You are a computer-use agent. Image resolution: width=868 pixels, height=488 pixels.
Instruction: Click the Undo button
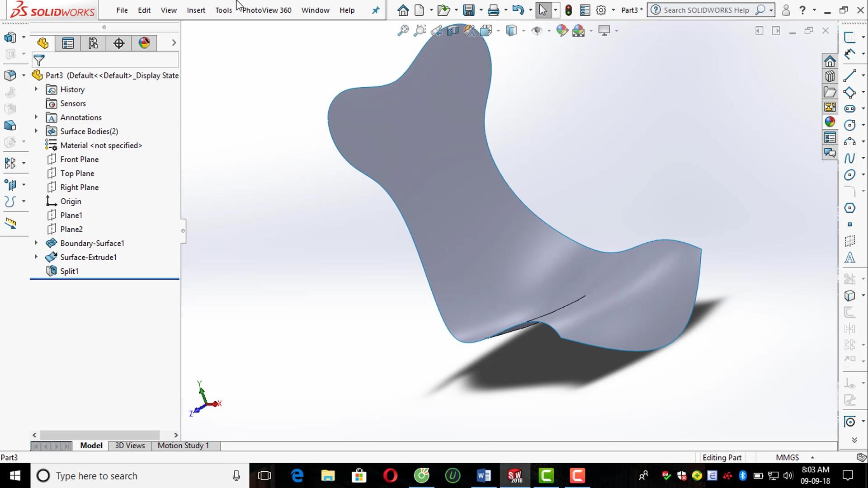(x=518, y=9)
